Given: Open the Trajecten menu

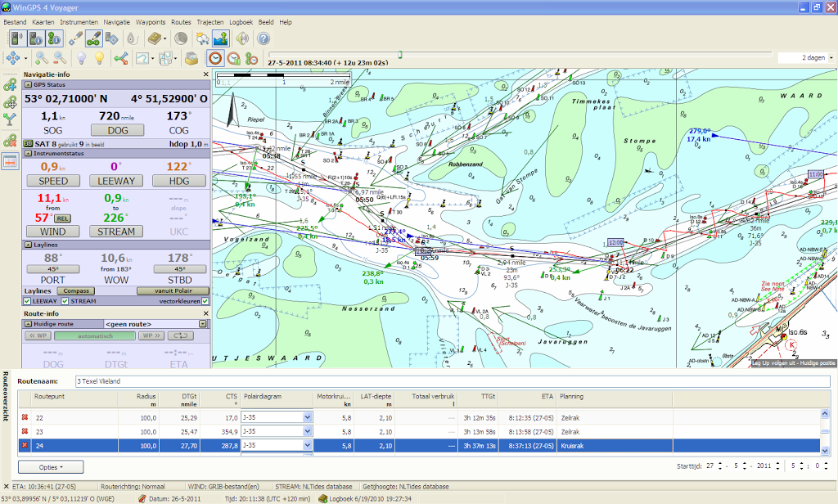Looking at the screenshot, I should [x=210, y=22].
